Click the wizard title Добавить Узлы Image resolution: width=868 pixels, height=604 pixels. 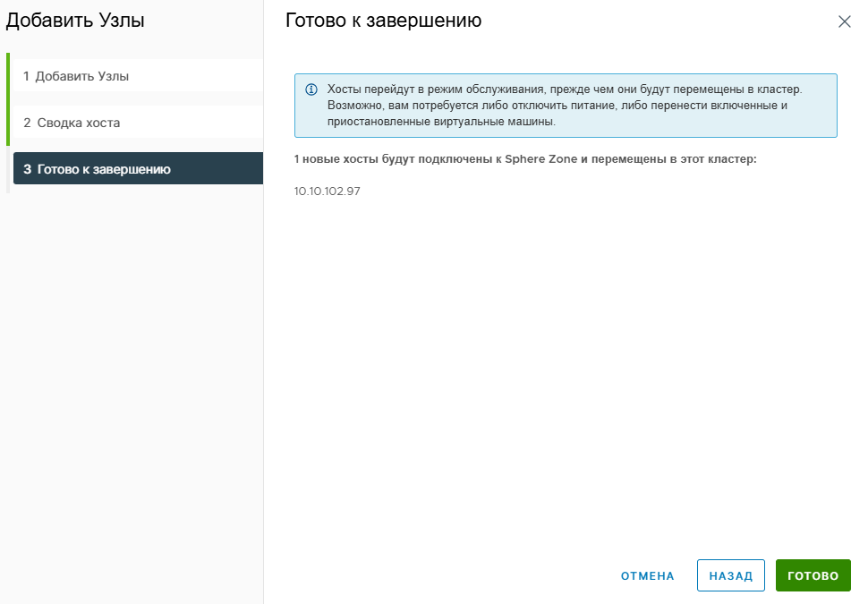point(75,21)
